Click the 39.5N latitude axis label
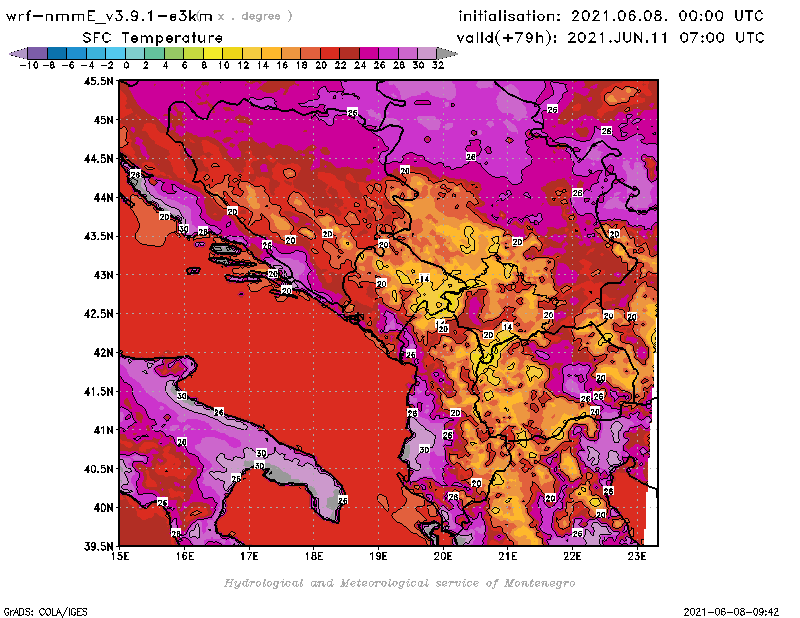Image resolution: width=800 pixels, height=618 pixels. pyautogui.click(x=98, y=547)
